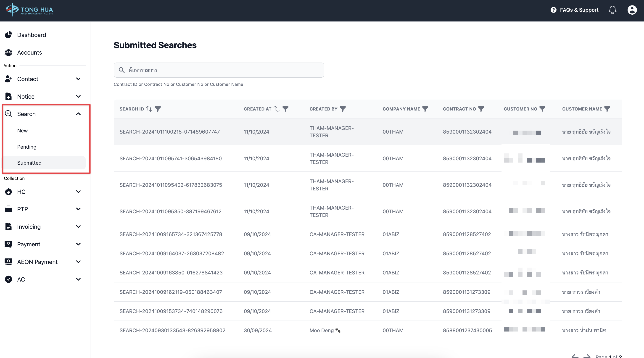Expand the AEON Payment menu
Viewport: 644px width, 358px height.
tap(78, 262)
